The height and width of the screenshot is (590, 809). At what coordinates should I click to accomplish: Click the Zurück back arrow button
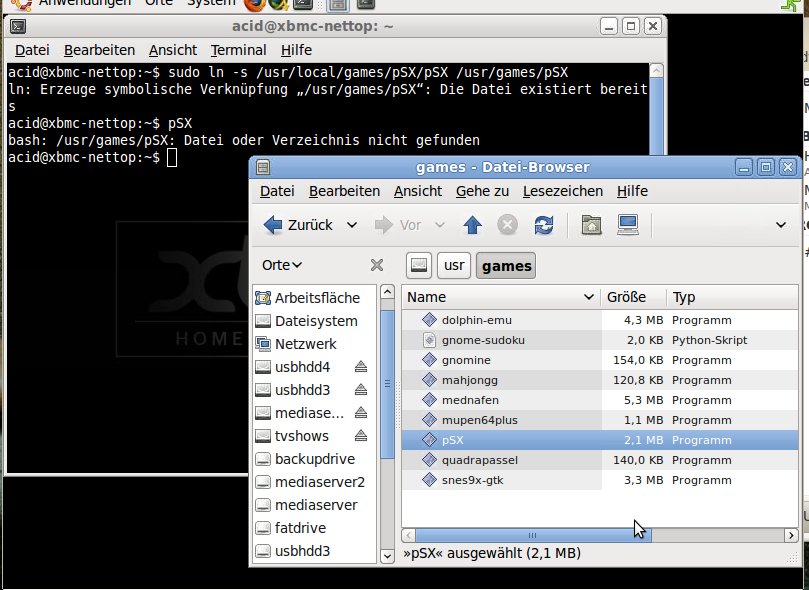point(298,225)
